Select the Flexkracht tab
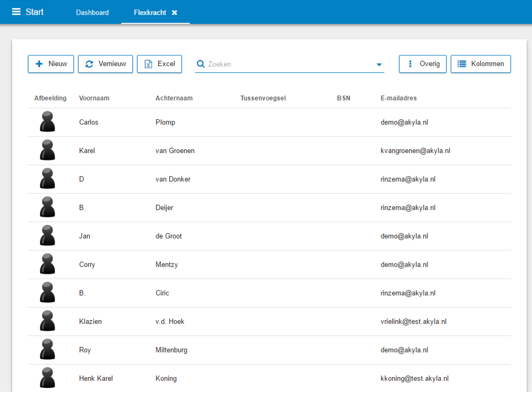The width and height of the screenshot is (532, 395). click(150, 13)
